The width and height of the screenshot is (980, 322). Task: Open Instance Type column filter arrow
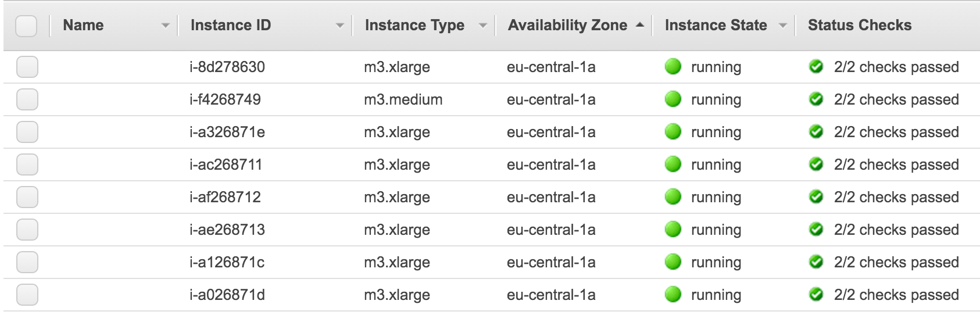click(482, 26)
